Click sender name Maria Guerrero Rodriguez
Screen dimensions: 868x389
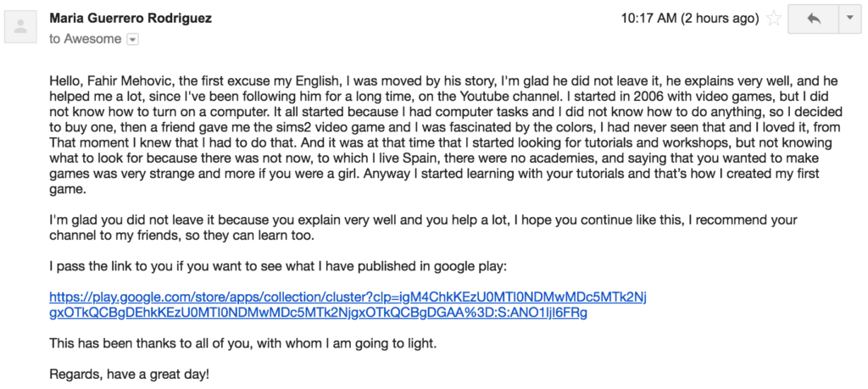(131, 19)
